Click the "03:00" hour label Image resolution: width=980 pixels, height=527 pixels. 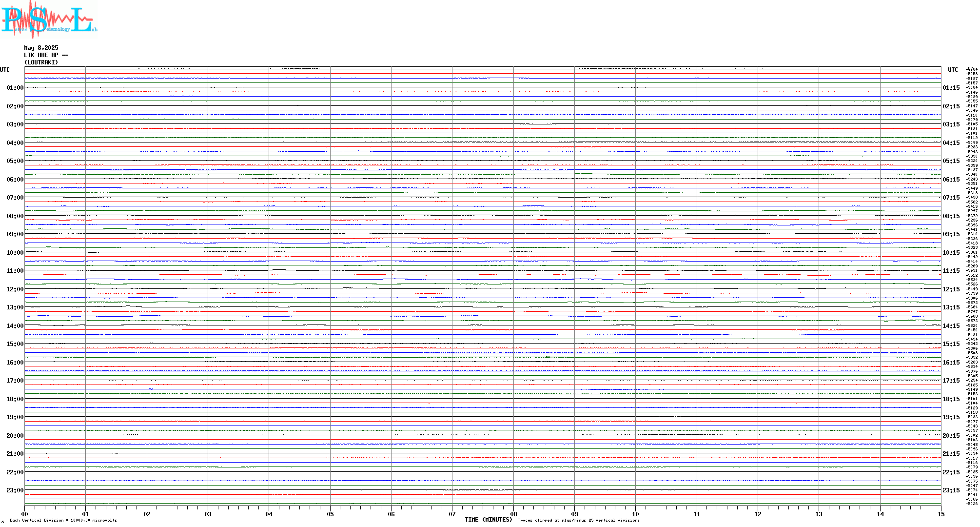(15, 124)
